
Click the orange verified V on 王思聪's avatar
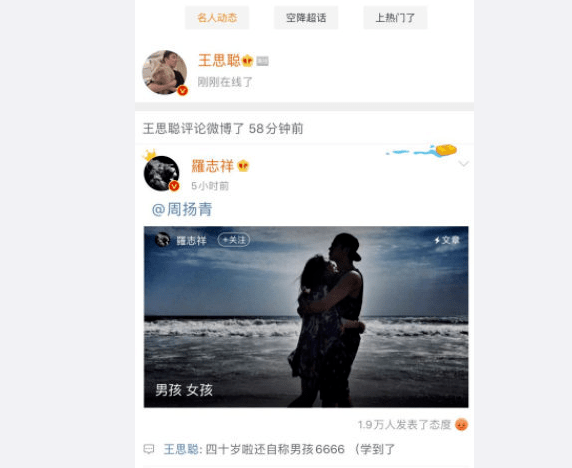tap(182, 90)
